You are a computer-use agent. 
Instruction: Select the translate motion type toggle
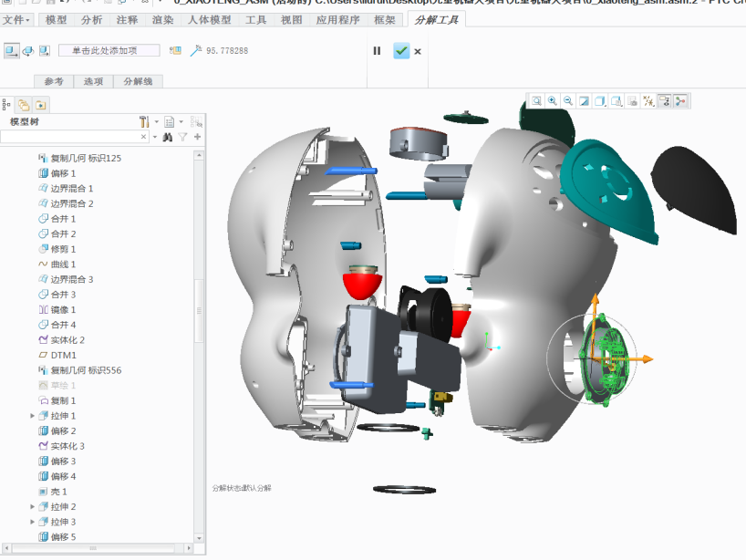tap(11, 51)
